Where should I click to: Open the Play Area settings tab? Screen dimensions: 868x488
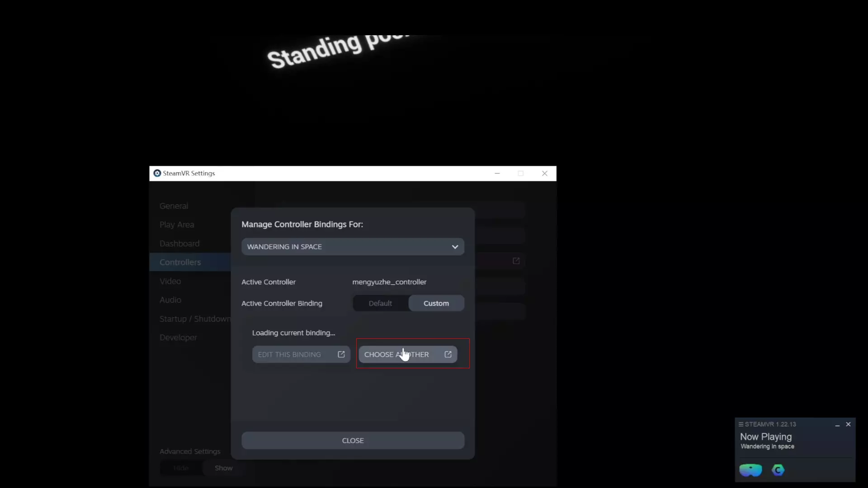(x=177, y=225)
